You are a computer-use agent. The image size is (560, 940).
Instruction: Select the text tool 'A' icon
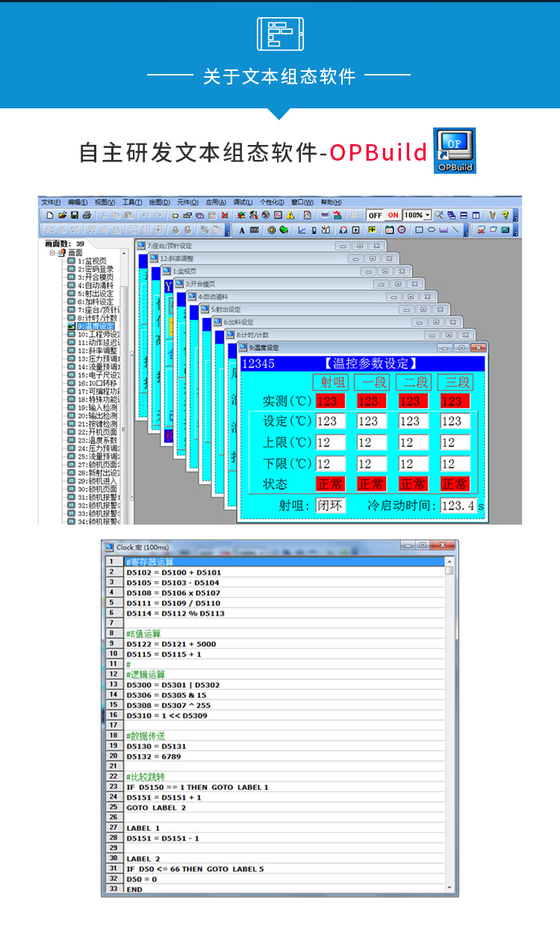click(243, 230)
